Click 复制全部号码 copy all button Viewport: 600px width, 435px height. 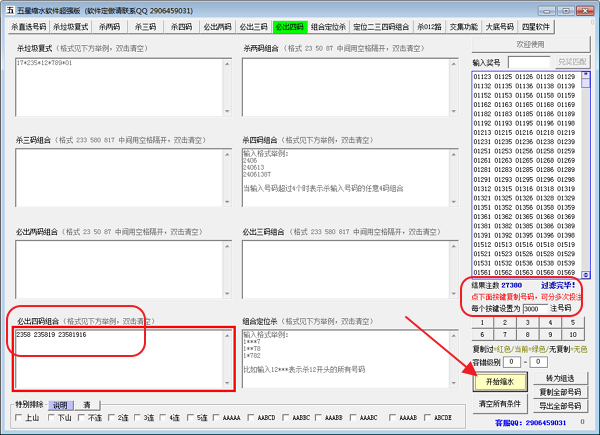560,391
